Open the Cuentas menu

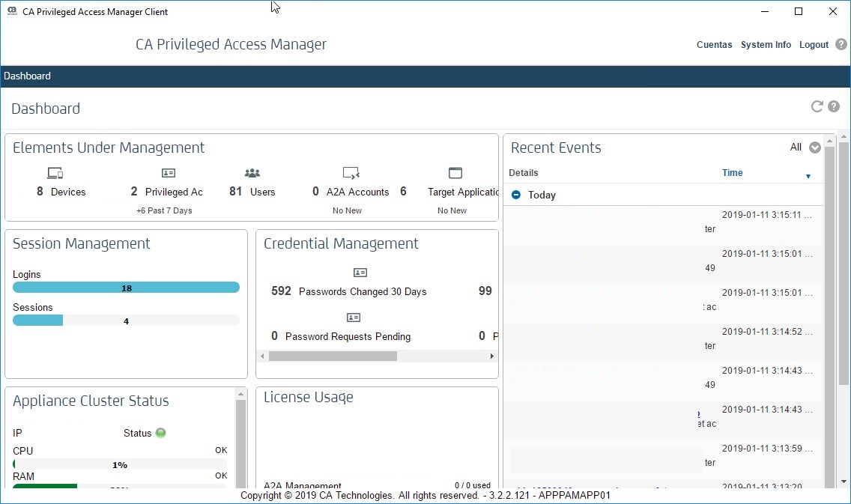tap(714, 45)
